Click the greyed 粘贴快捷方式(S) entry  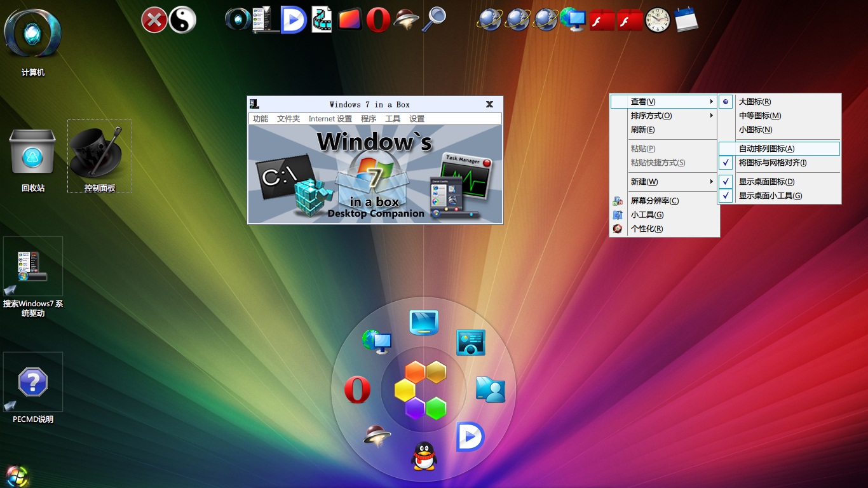664,163
